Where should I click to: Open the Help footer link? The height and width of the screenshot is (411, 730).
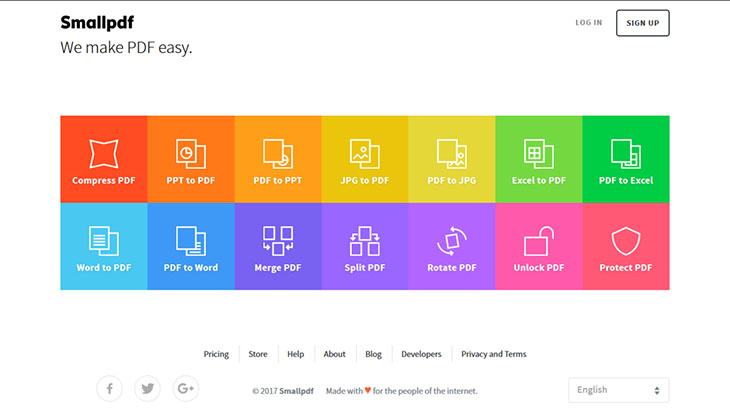click(296, 354)
